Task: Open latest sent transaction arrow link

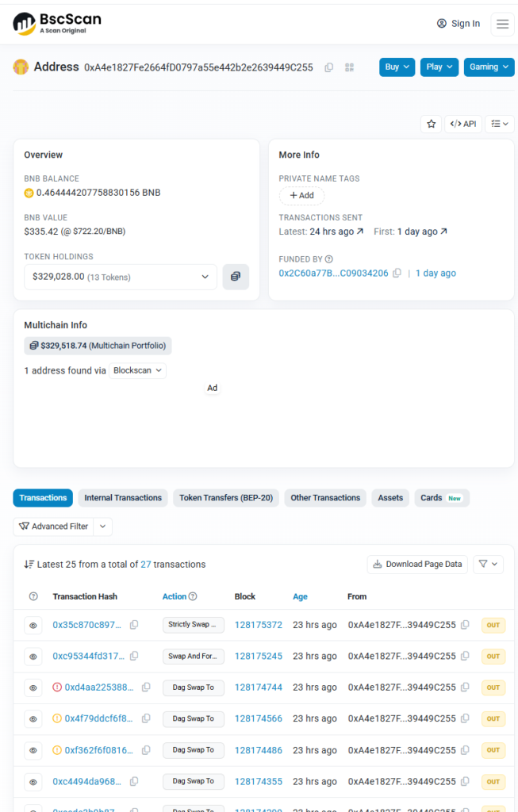Action: click(x=360, y=232)
